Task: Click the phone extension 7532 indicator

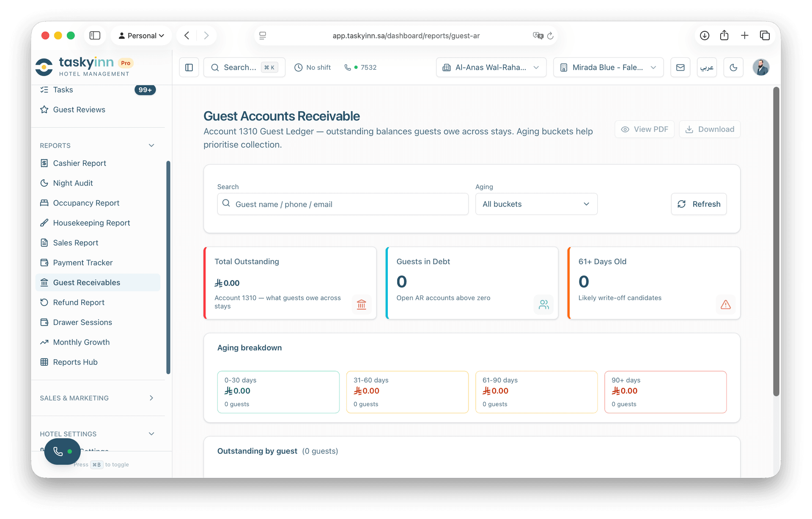Action: coord(361,68)
